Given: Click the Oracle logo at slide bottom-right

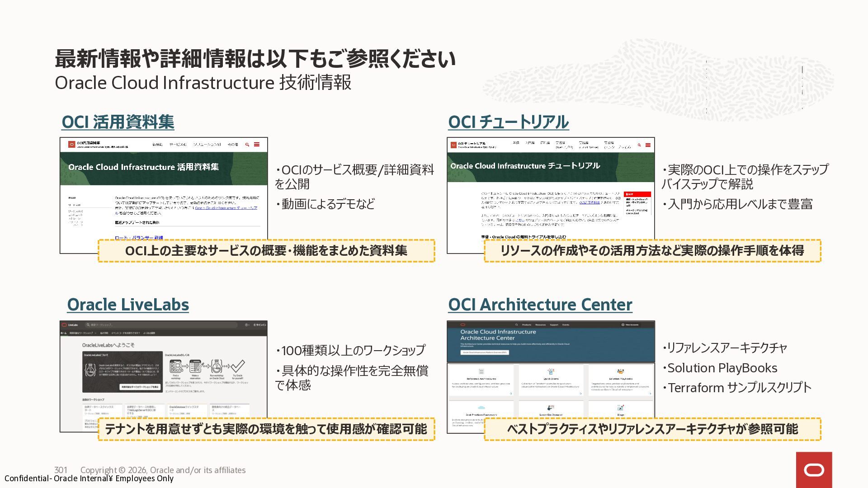Looking at the screenshot, I should point(814,470).
